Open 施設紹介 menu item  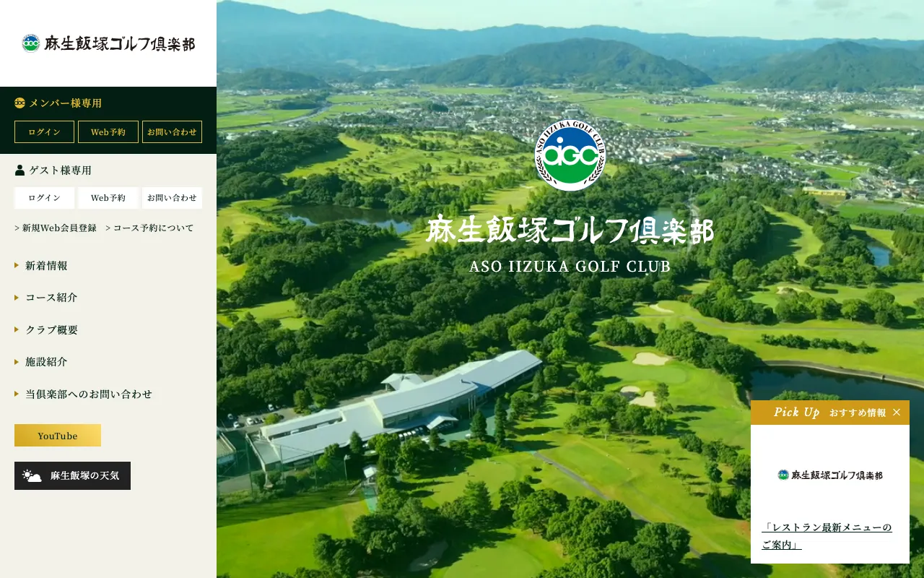click(46, 361)
